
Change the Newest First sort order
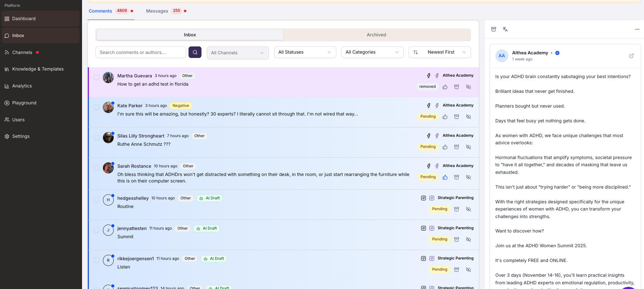(x=440, y=52)
